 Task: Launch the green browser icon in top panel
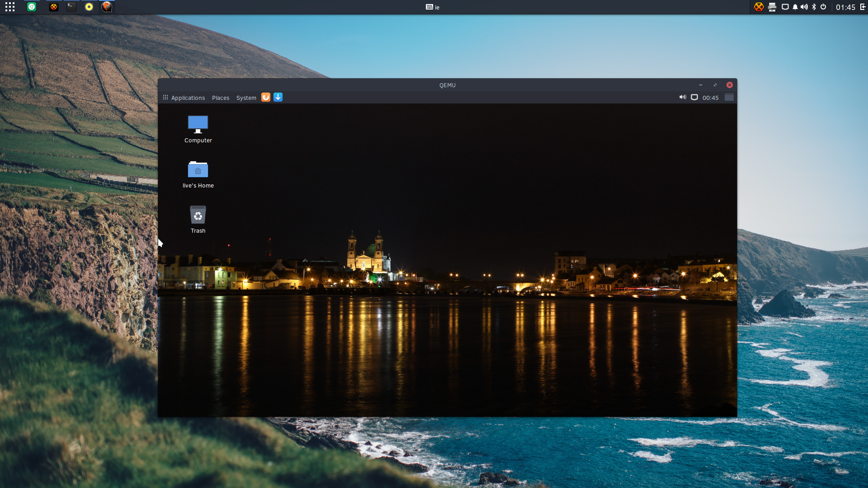coord(32,7)
